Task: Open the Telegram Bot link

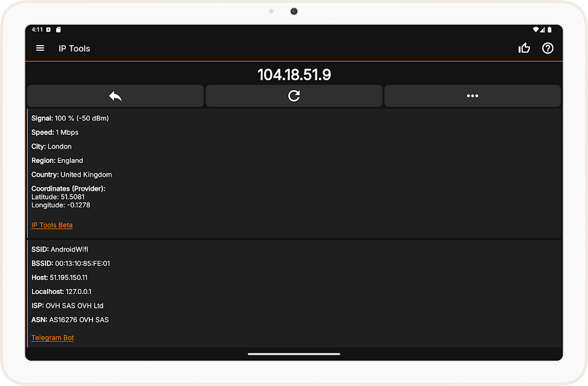Action: 53,338
